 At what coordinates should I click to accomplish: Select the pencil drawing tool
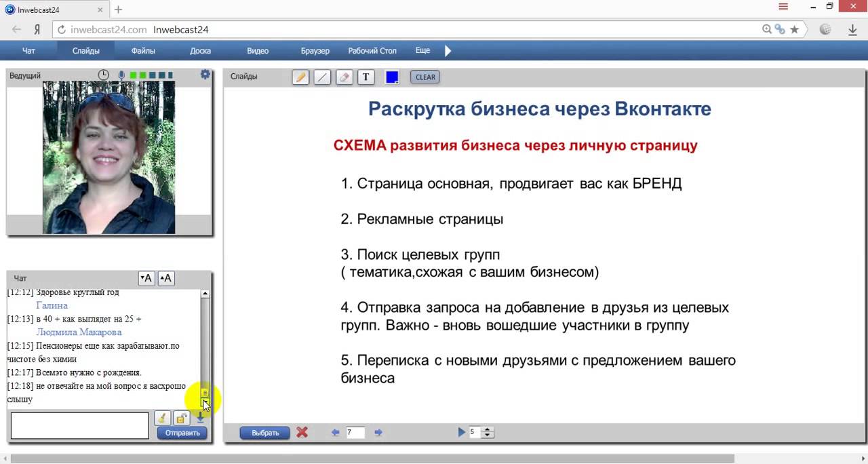point(300,77)
